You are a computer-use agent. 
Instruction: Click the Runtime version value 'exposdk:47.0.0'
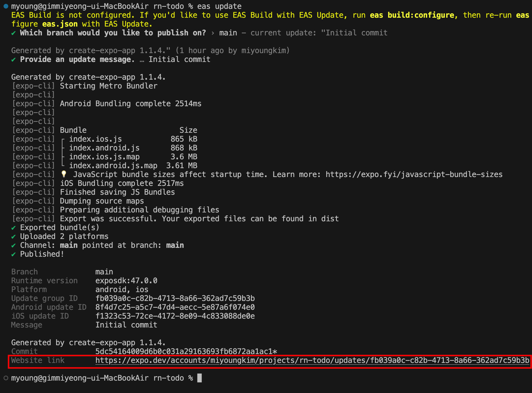(x=126, y=281)
